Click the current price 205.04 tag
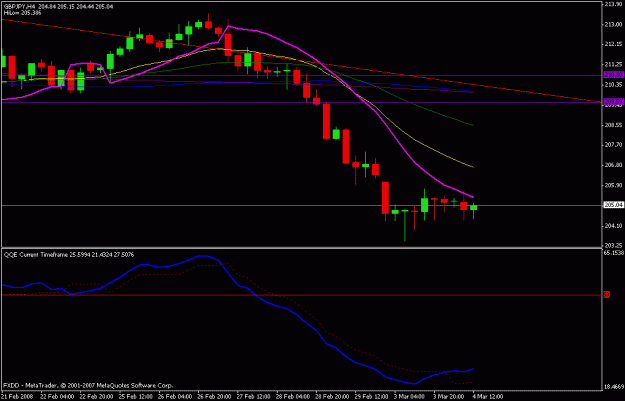This screenshot has height=401, width=625. 613,205
